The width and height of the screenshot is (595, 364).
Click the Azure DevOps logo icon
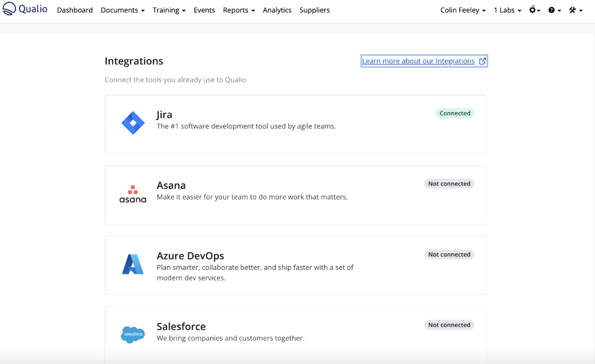coord(133,264)
